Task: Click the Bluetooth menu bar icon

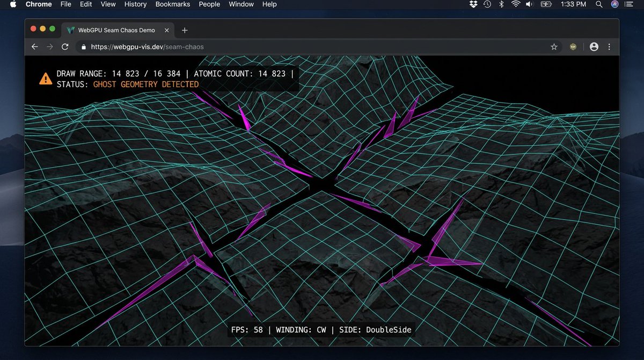Action: pyautogui.click(x=502, y=4)
